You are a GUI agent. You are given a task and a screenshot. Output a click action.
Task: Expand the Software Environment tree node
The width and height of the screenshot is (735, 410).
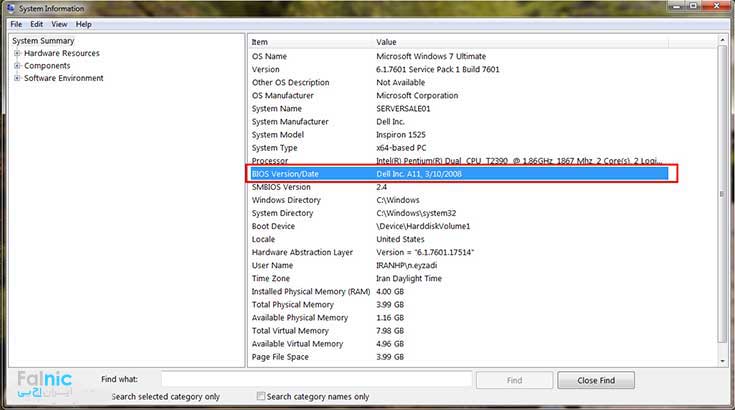point(17,78)
